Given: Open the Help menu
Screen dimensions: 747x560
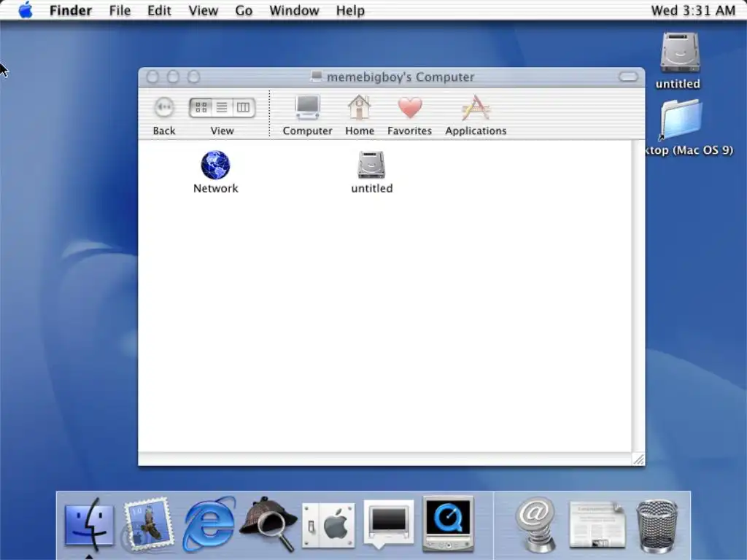Looking at the screenshot, I should [350, 10].
